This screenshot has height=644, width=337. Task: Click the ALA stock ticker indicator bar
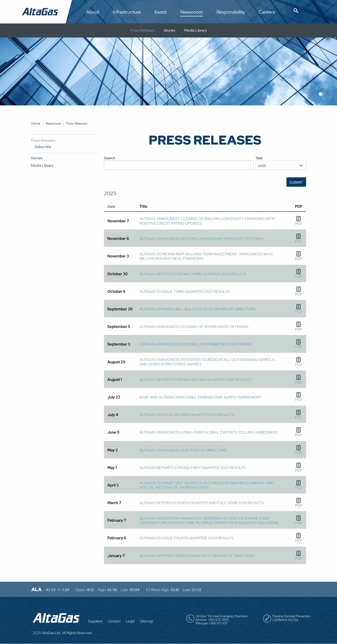pos(36,589)
